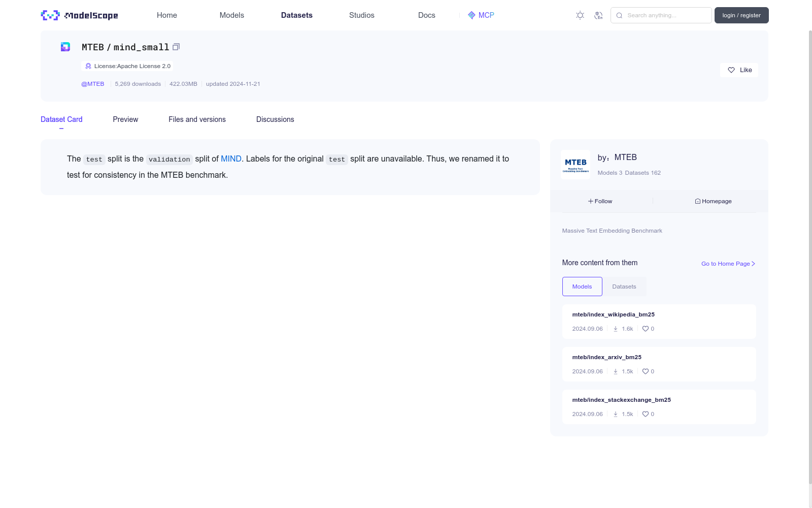
Task: Follow the MTEB organization
Action: (600, 201)
